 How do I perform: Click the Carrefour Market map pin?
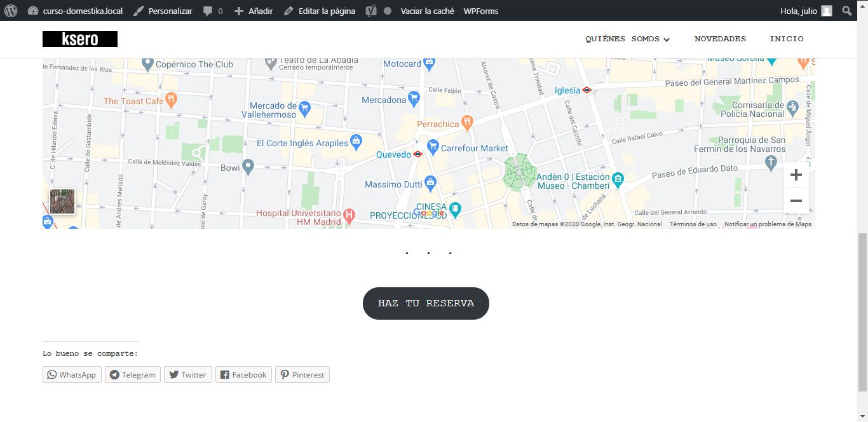[x=433, y=147]
